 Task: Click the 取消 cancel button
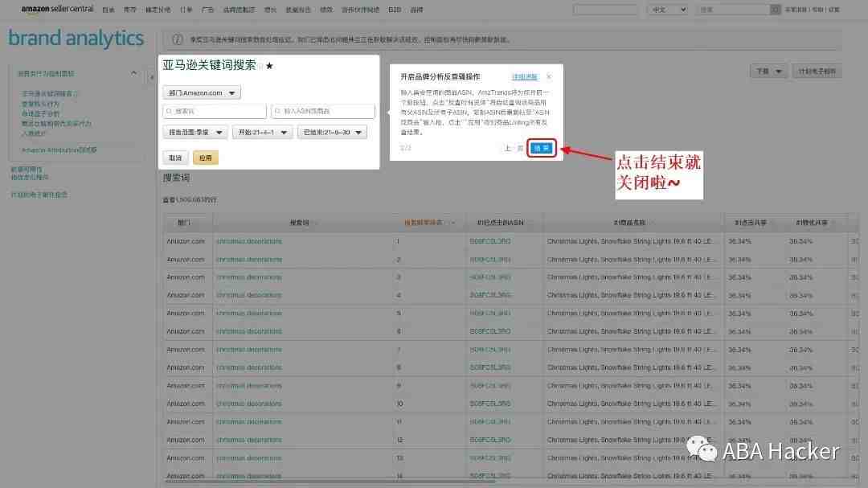tap(175, 158)
